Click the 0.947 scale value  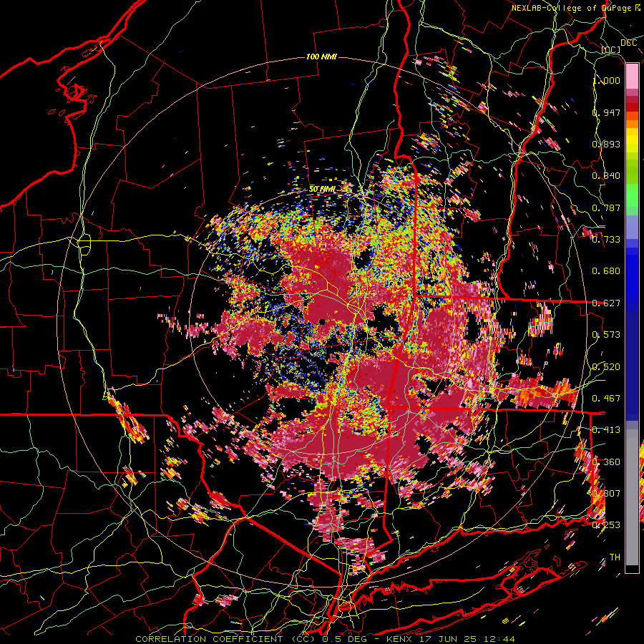click(x=606, y=112)
